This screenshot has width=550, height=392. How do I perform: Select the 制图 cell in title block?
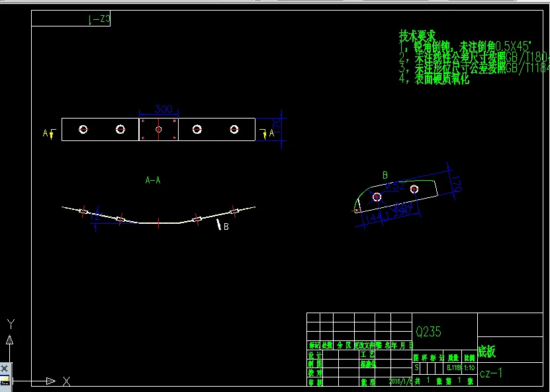[x=315, y=364]
